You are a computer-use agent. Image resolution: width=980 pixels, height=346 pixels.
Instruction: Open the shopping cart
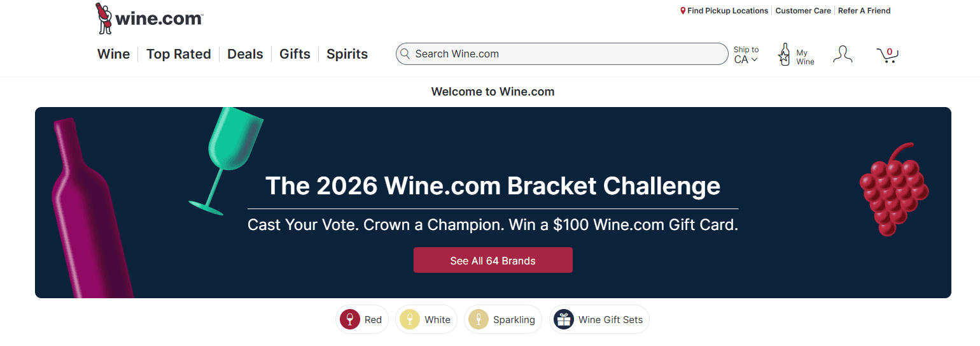pyautogui.click(x=887, y=55)
